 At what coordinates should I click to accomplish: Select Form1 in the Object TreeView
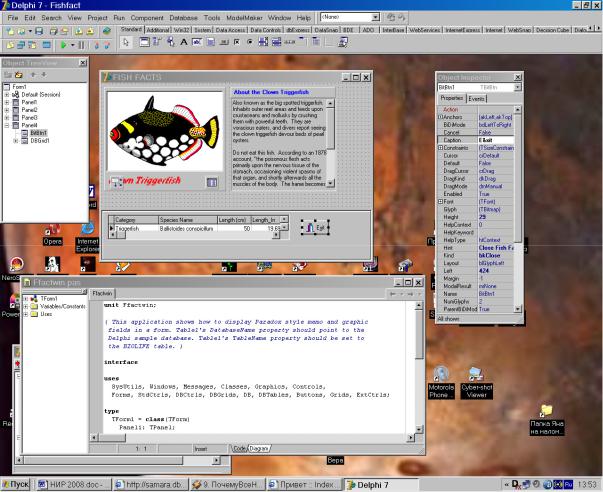[x=19, y=87]
